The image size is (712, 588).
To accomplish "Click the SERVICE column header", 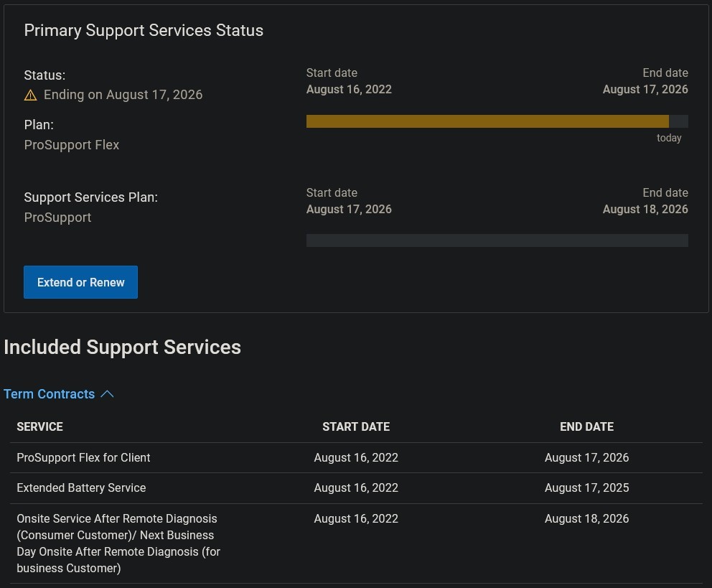I will (40, 426).
